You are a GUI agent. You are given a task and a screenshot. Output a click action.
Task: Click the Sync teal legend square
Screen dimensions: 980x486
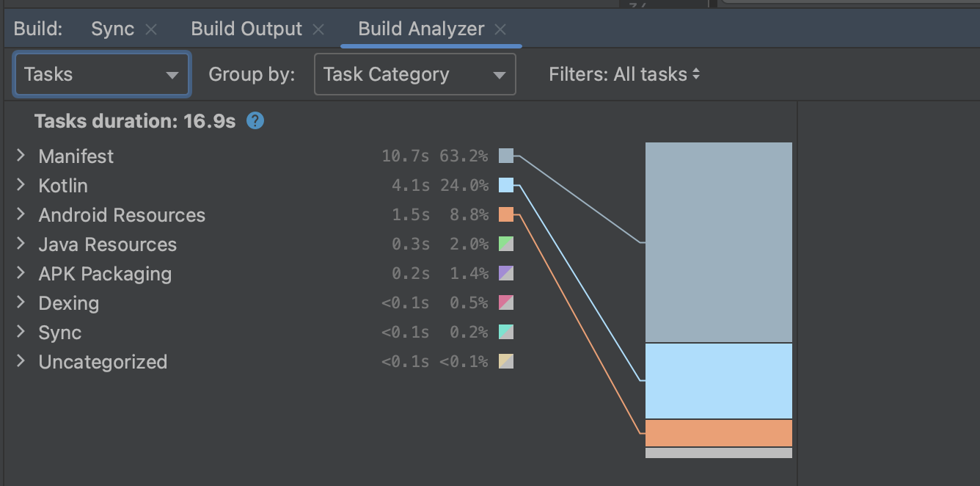pos(505,332)
